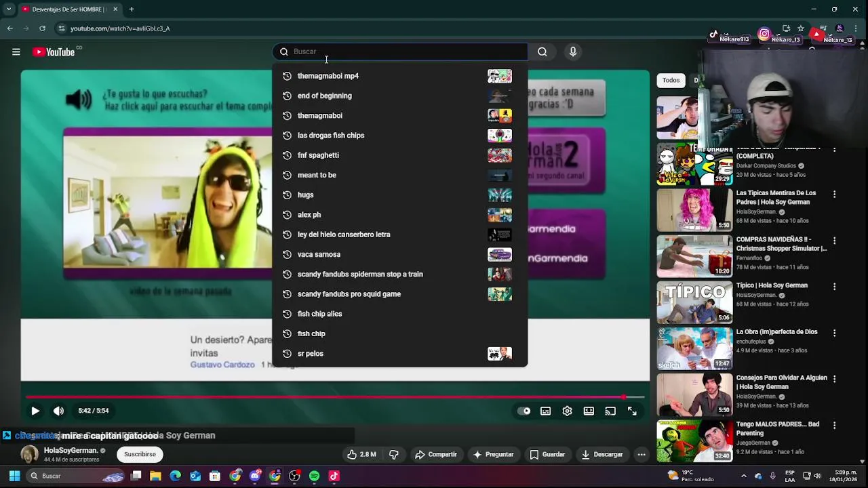The height and width of the screenshot is (488, 868).
Task: Select the Todos filter chip
Action: pos(671,80)
